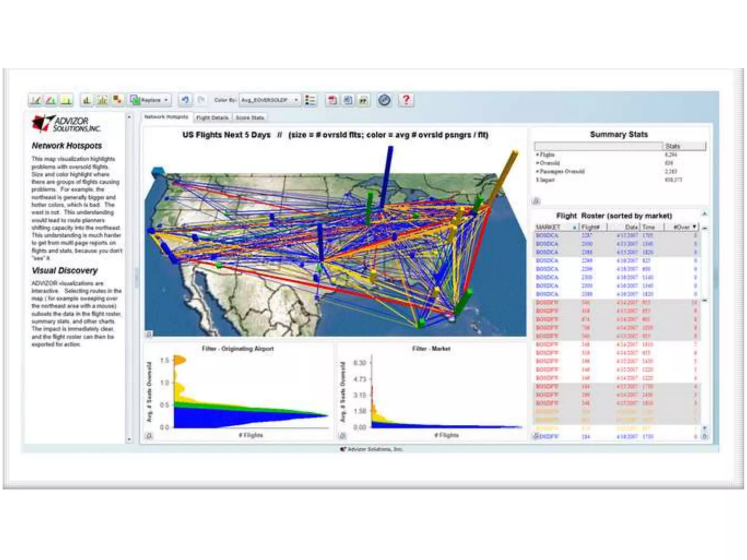Open the Score Stats tab
Screen dimensions: 747x560
tap(249, 117)
